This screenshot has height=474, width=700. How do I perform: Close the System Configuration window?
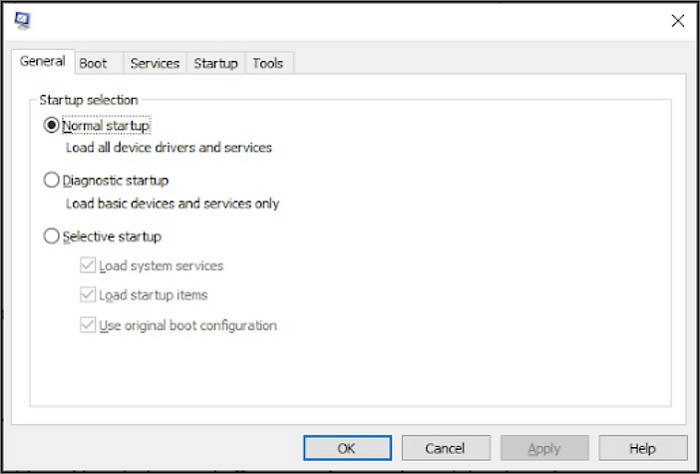pos(677,21)
